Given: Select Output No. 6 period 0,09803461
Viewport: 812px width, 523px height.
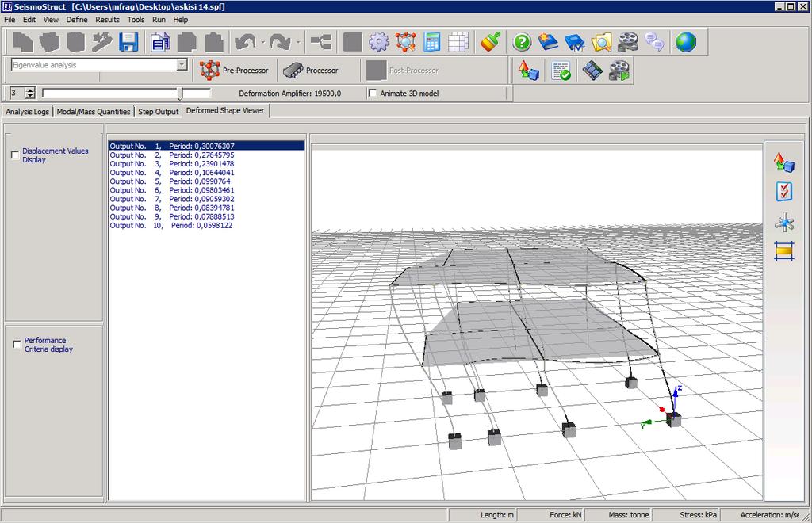Looking at the screenshot, I should (x=207, y=190).
